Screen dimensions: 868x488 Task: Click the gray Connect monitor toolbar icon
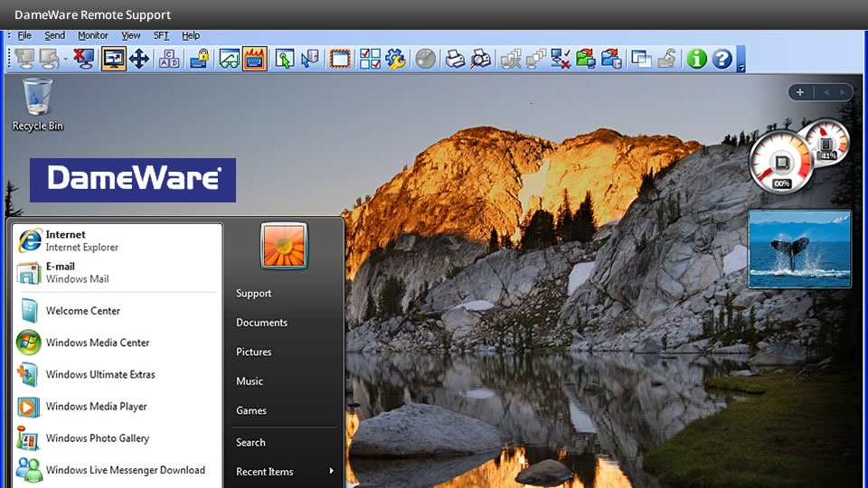pyautogui.click(x=25, y=59)
